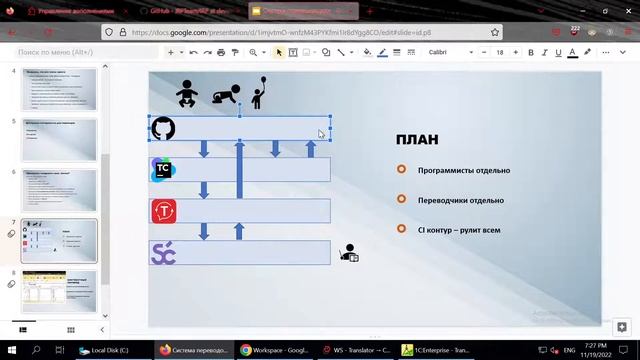
Task: Open the insert shape tool
Action: (x=326, y=52)
